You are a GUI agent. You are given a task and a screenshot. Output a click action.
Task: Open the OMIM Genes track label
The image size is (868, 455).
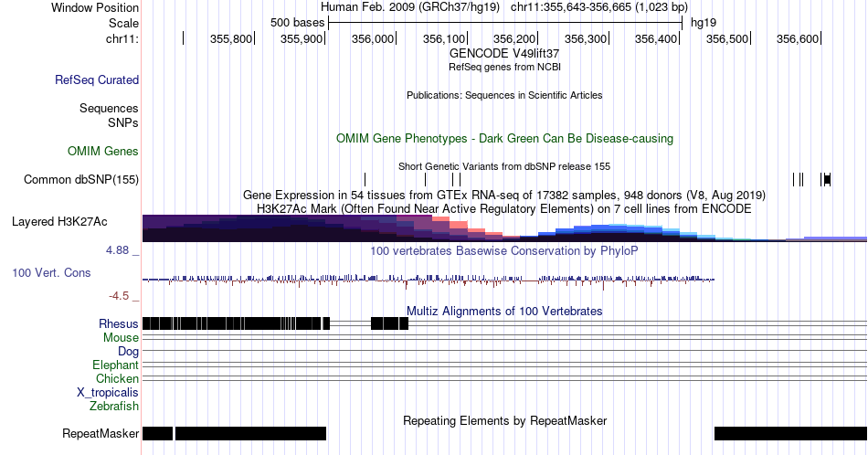(x=103, y=151)
